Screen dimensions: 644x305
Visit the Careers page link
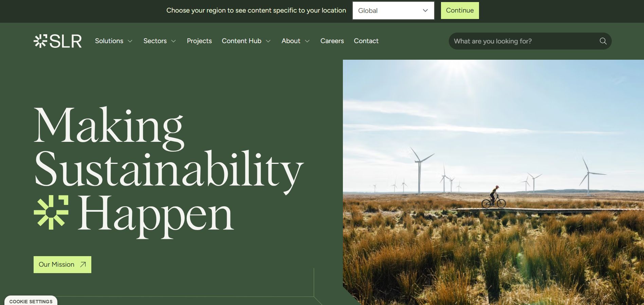tap(332, 41)
